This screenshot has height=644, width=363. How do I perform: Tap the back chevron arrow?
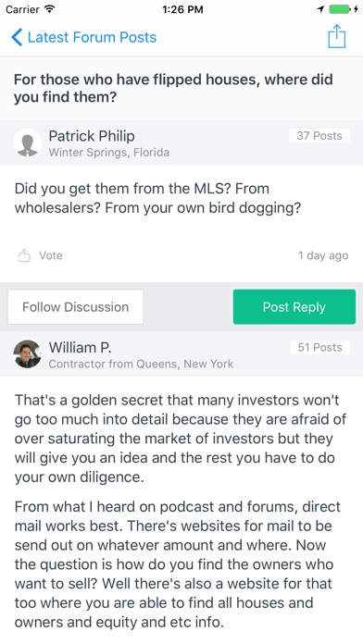point(17,37)
